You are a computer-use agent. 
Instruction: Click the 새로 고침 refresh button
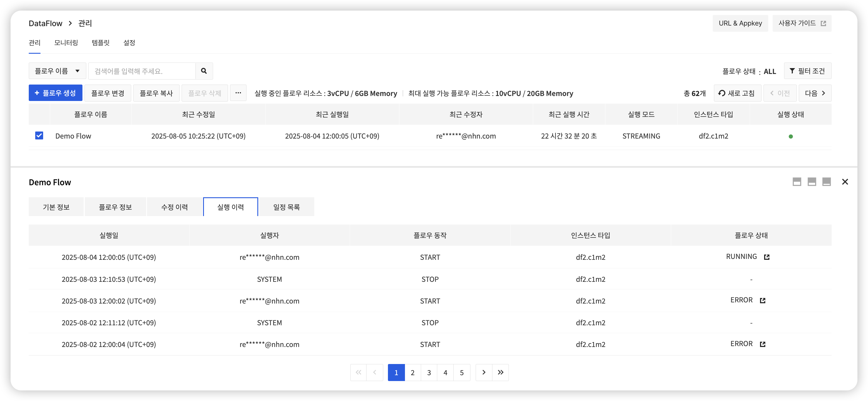(x=737, y=93)
